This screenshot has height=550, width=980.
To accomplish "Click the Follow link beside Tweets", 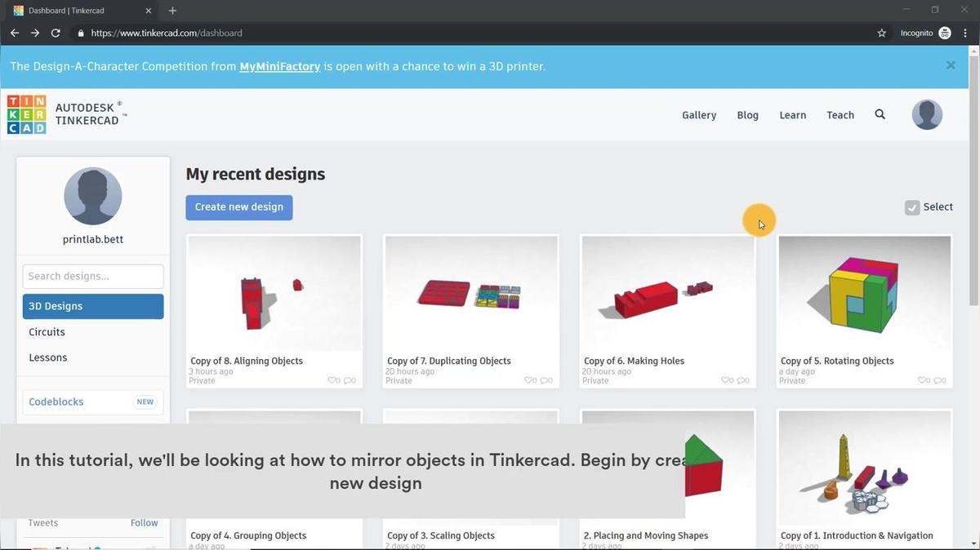I will 145,523.
